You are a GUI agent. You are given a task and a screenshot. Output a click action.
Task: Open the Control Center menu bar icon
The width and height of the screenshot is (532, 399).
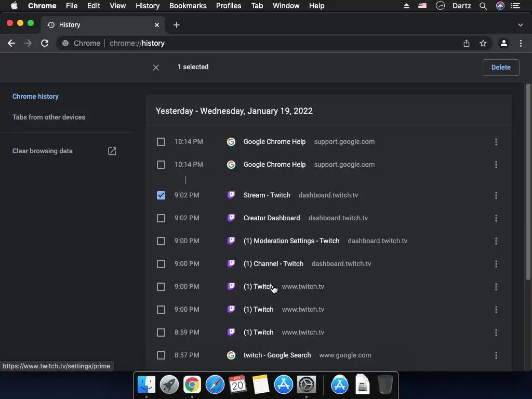[x=515, y=6]
